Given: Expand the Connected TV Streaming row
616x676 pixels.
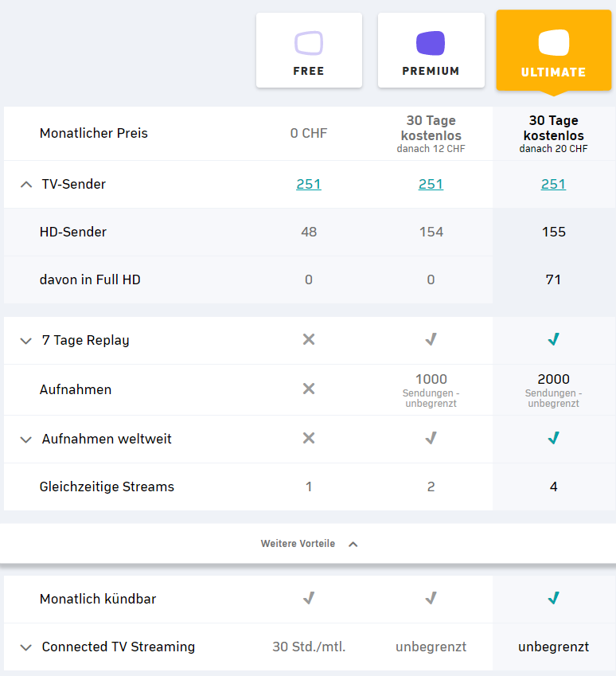Looking at the screenshot, I should (26, 647).
